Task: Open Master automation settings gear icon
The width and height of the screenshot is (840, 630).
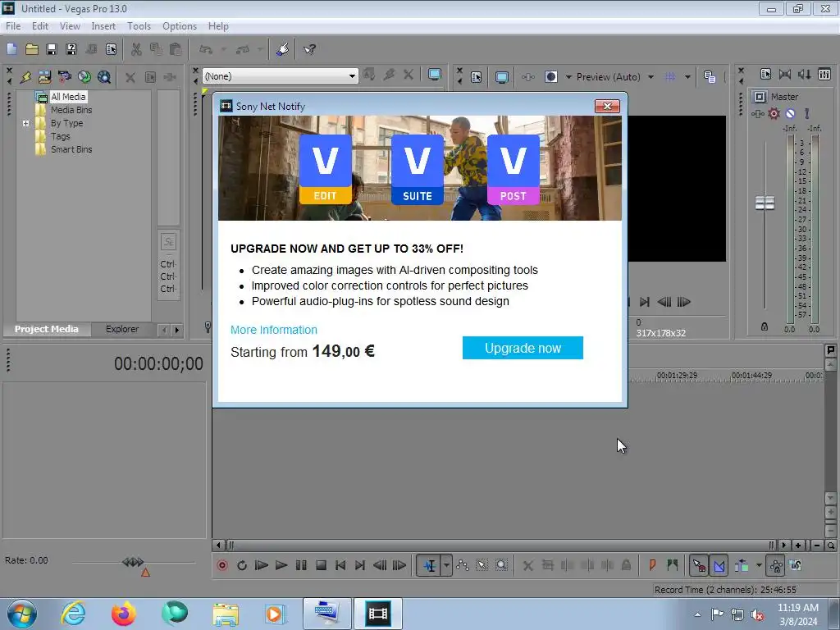Action: click(774, 113)
